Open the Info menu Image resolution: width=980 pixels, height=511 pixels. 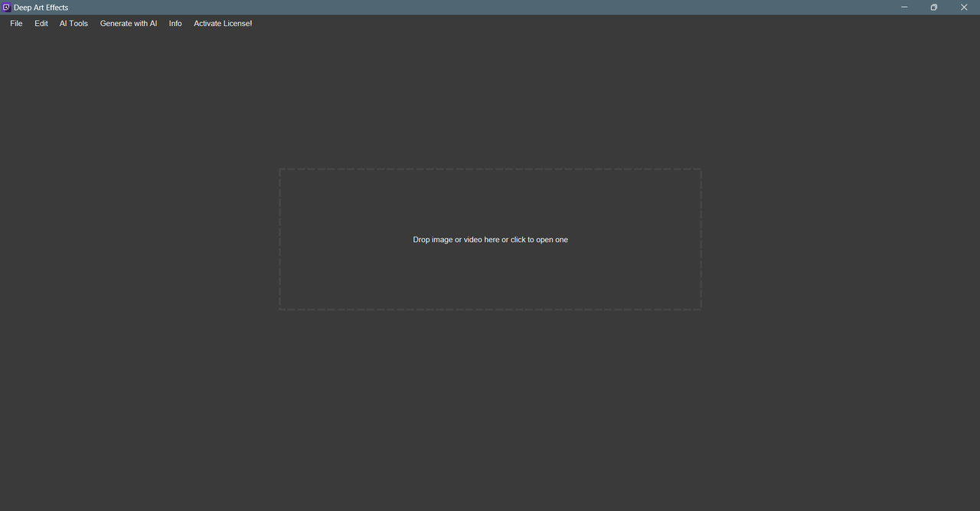click(x=175, y=24)
